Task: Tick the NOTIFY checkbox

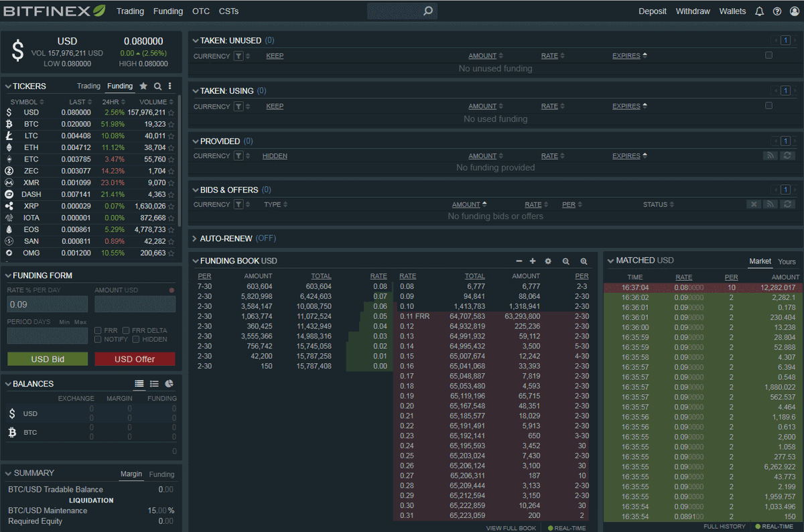Action: (x=98, y=339)
